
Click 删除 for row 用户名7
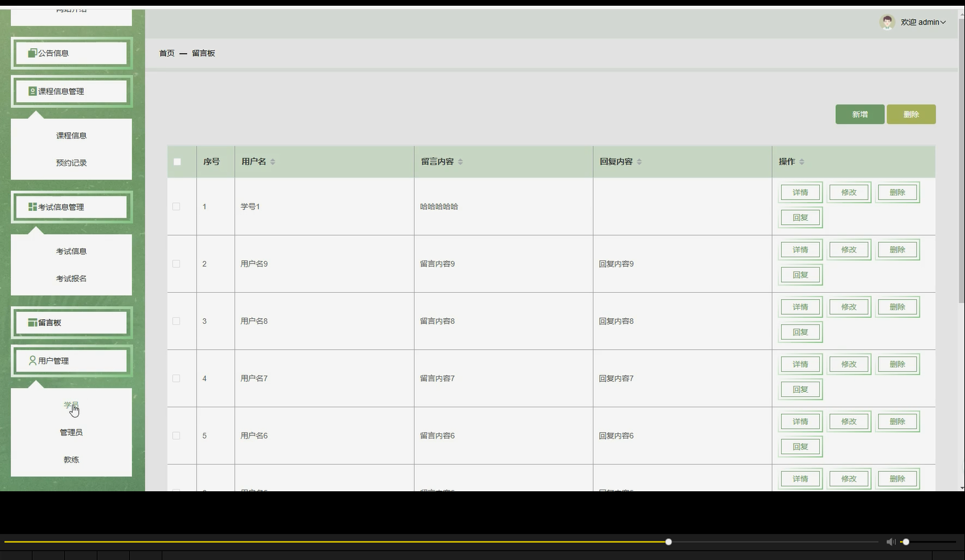tap(898, 364)
